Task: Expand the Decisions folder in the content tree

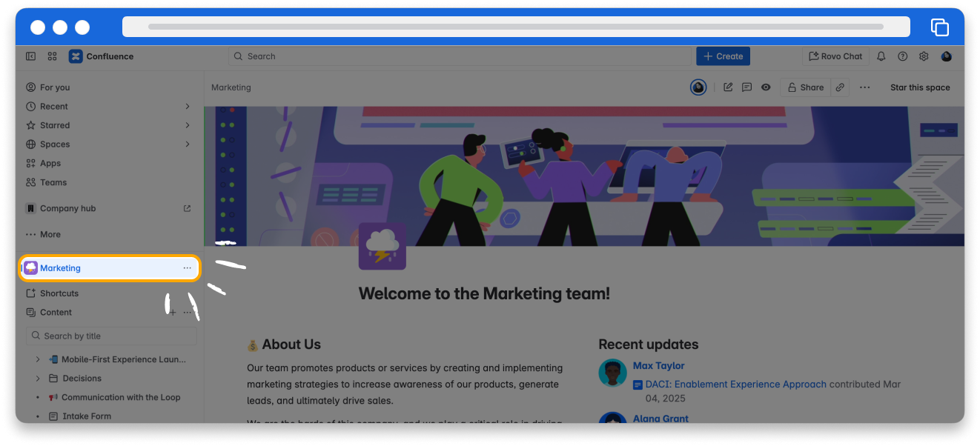Action: click(38, 379)
